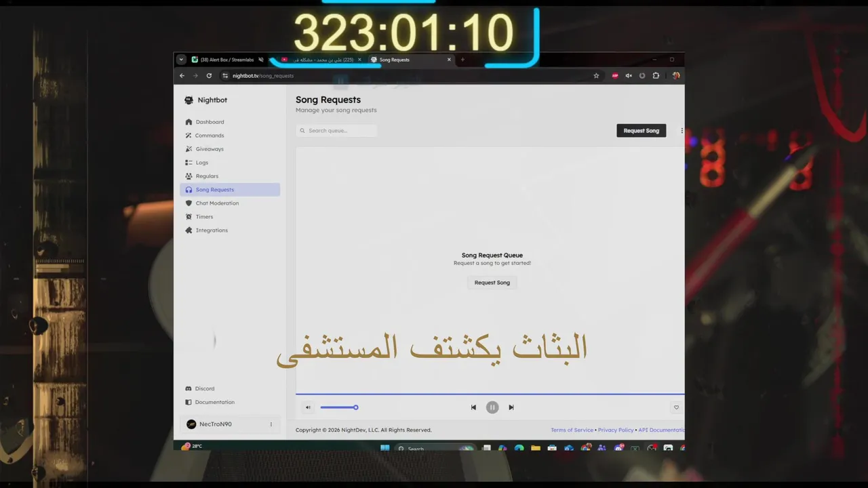Screen dimensions: 868x488
Task: Open the Integrations section
Action: pyautogui.click(x=229, y=230)
